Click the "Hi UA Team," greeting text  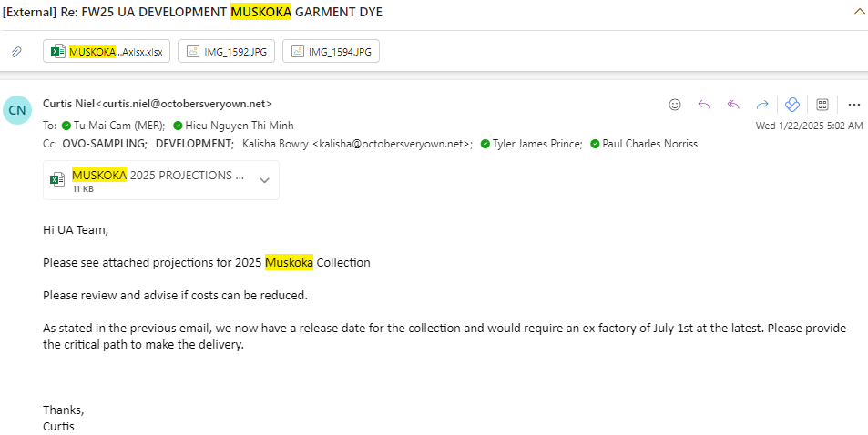(x=76, y=229)
